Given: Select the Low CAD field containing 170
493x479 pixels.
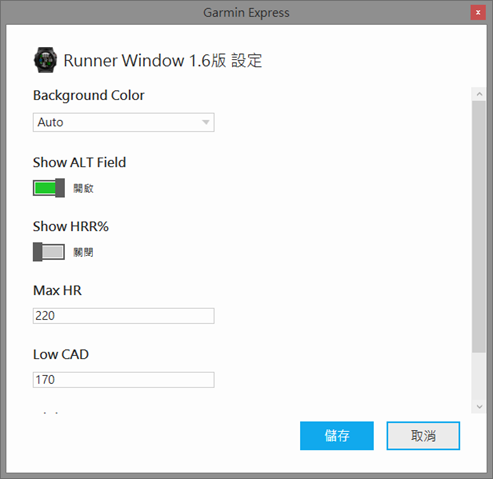Looking at the screenshot, I should click(x=123, y=380).
